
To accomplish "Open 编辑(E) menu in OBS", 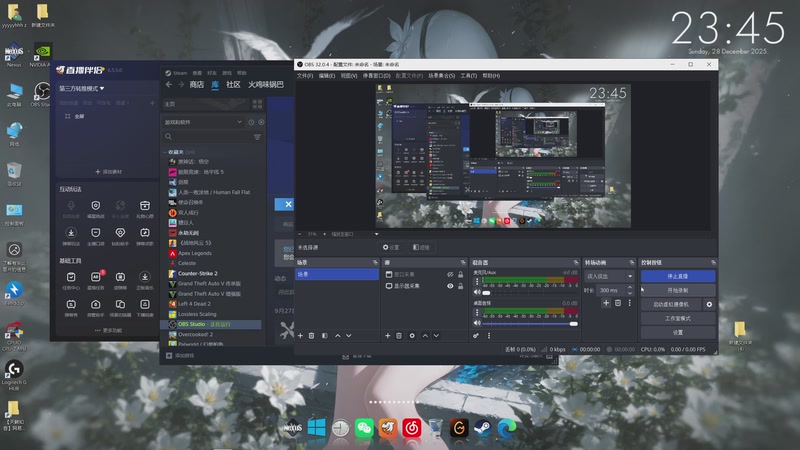I will 327,76.
